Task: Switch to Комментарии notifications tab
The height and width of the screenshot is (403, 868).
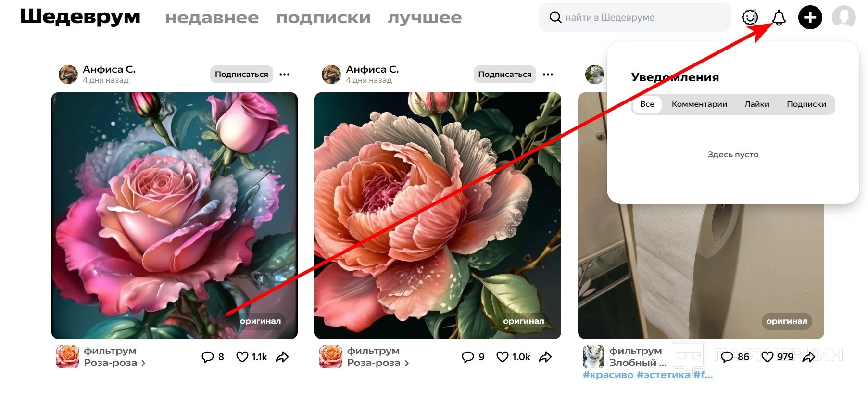Action: [x=699, y=104]
